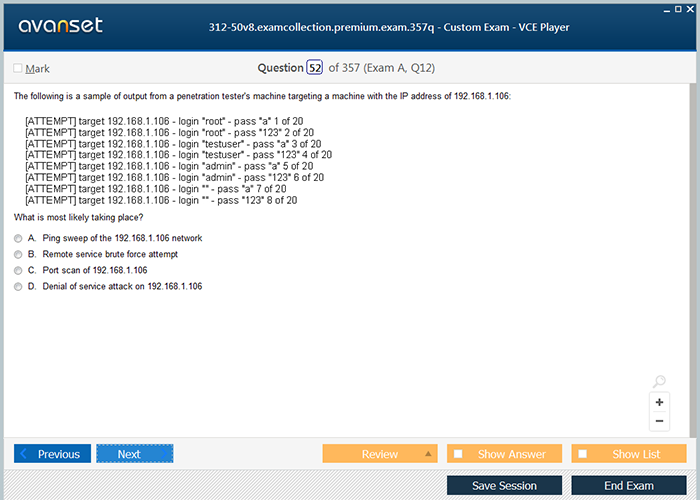Select answer A, Ping sweep

tap(18, 238)
